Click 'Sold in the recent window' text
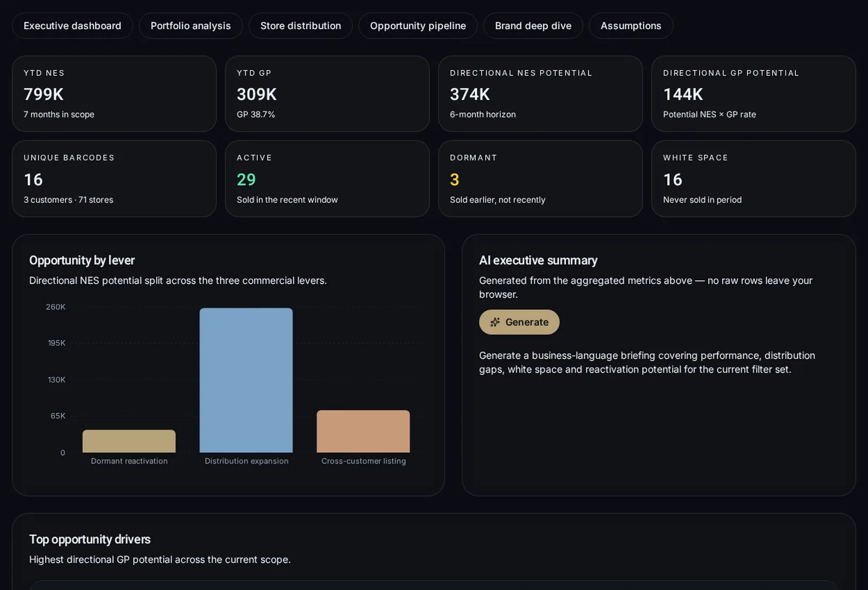This screenshot has width=868, height=590. 287,200
